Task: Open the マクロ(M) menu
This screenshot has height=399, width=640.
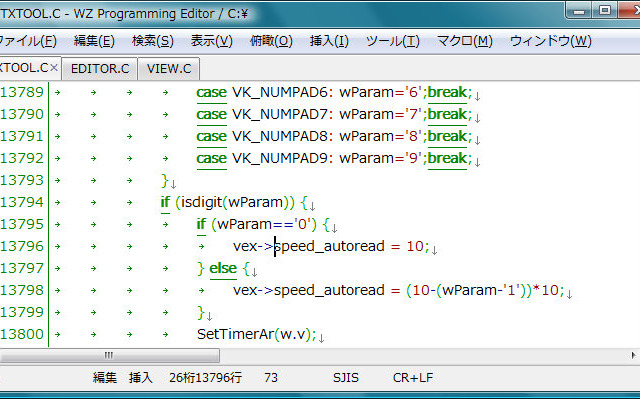Action: click(x=464, y=41)
